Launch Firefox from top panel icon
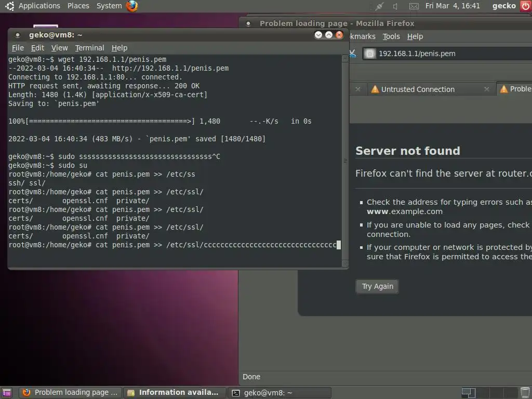Image resolution: width=532 pixels, height=399 pixels. [x=132, y=6]
